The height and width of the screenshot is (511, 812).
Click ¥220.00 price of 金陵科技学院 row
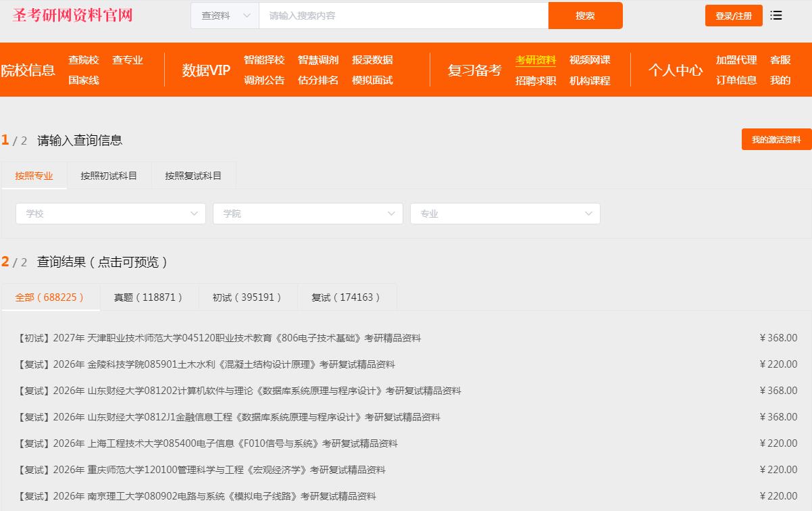[778, 364]
